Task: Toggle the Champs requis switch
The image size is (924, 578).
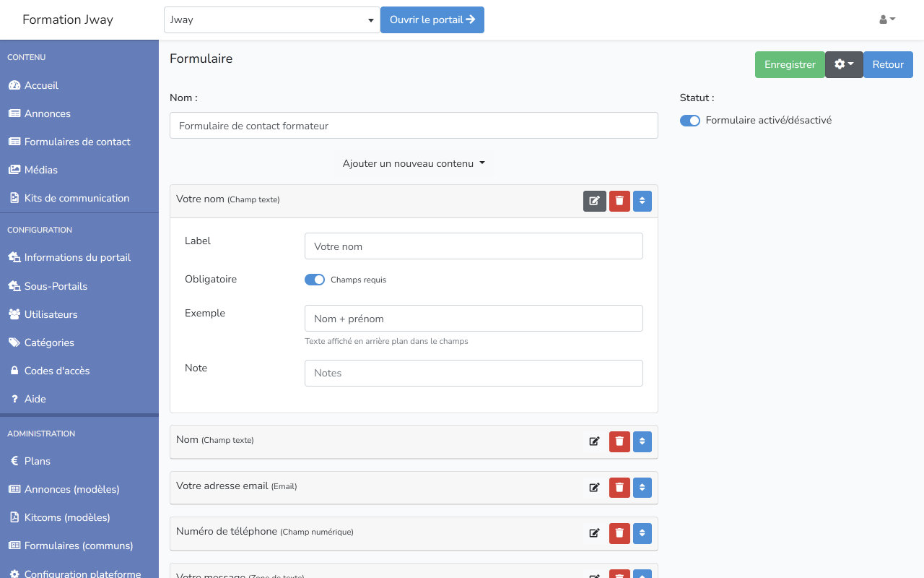Action: tap(315, 280)
